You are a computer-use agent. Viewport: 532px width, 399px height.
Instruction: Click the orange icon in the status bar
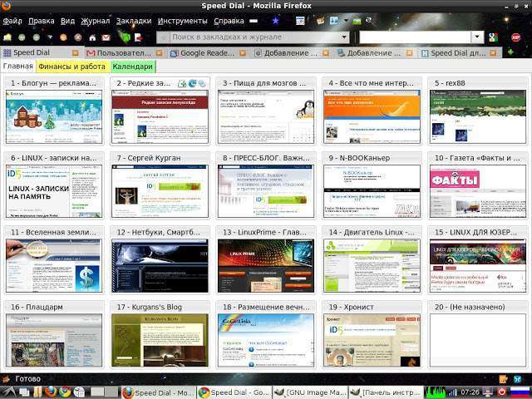click(x=503, y=379)
